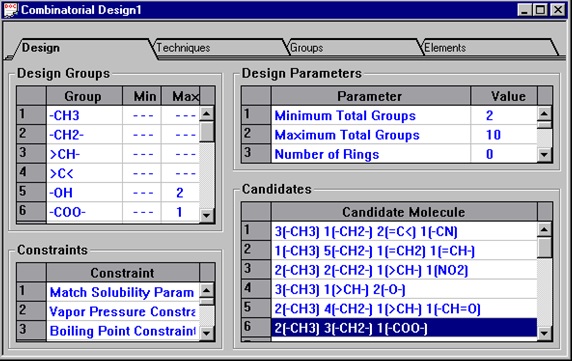Select candidate 3(-CH3) 1(-CH2-) 2(=C<) 1(-CN)
Image resolution: width=572 pixels, height=361 pixels.
[404, 231]
